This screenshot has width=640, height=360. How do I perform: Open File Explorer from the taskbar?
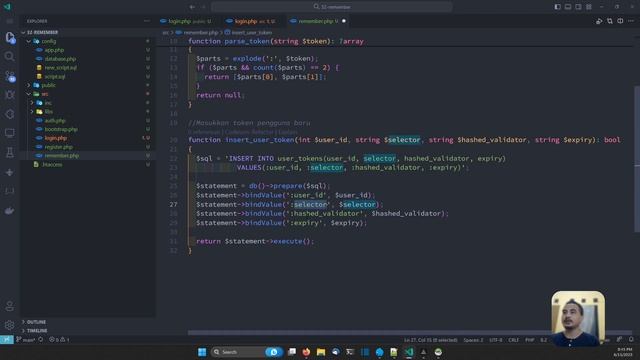coord(321,352)
